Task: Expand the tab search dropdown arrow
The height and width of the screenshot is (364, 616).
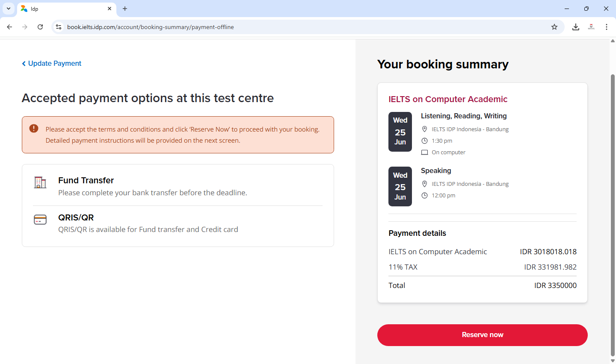Action: point(9,9)
